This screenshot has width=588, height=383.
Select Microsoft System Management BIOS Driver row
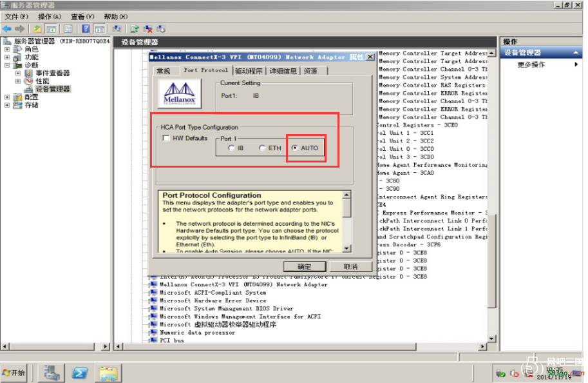point(227,309)
